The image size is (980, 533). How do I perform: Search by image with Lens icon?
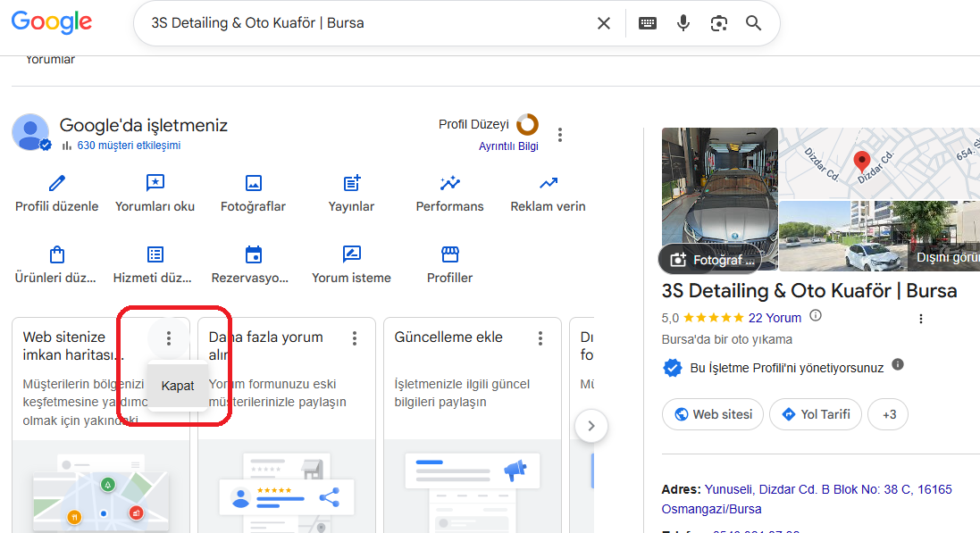pos(719,23)
